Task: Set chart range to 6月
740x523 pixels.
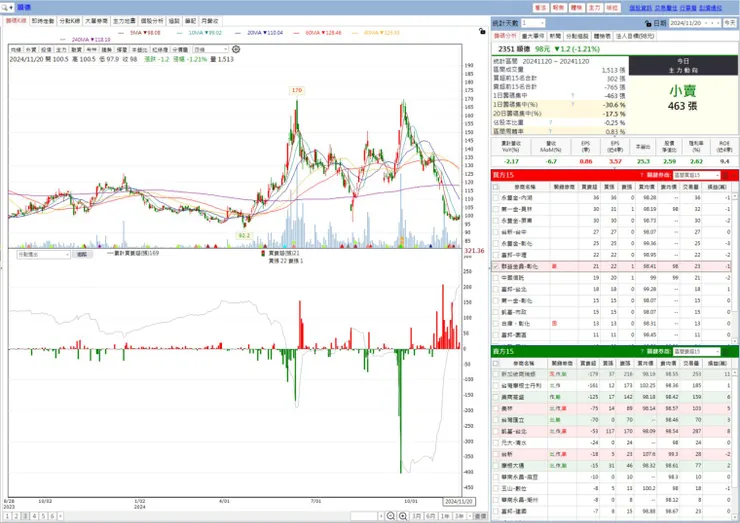Action: [431, 516]
